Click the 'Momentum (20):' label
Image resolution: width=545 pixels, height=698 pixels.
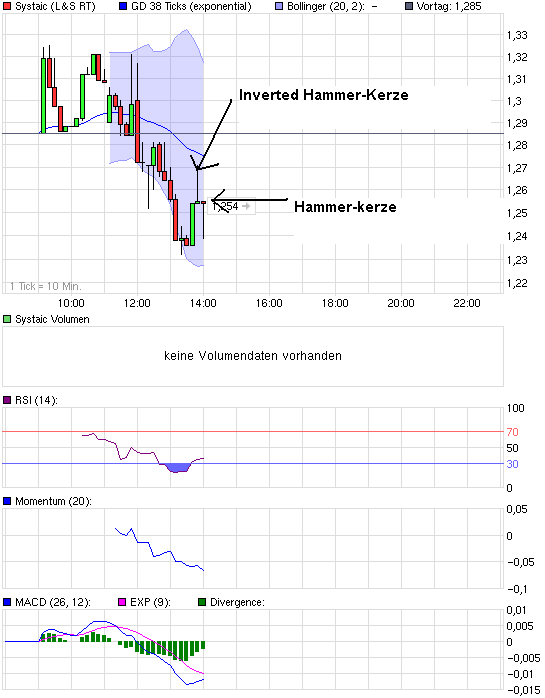click(53, 501)
